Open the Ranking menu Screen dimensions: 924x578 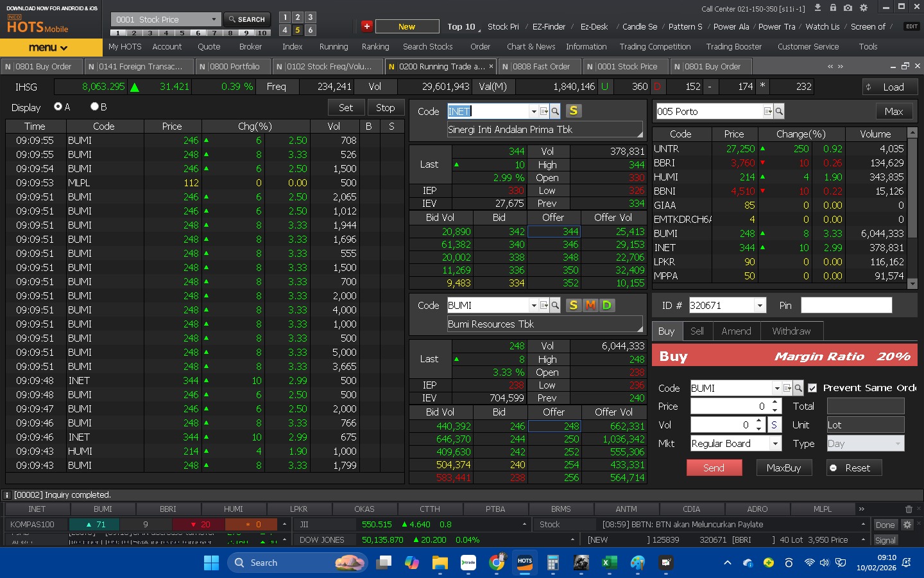coord(375,47)
